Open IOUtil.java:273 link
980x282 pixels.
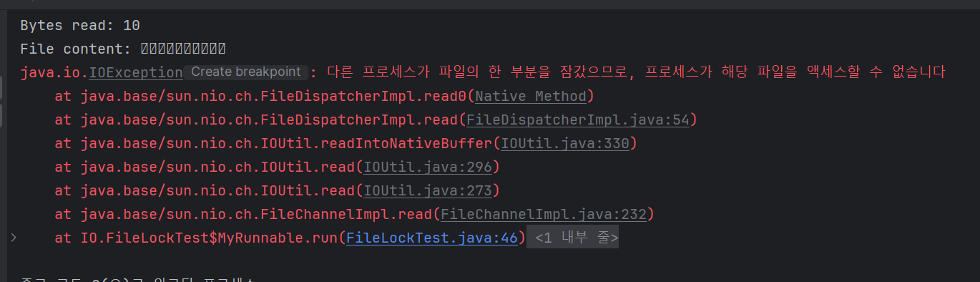pos(428,190)
